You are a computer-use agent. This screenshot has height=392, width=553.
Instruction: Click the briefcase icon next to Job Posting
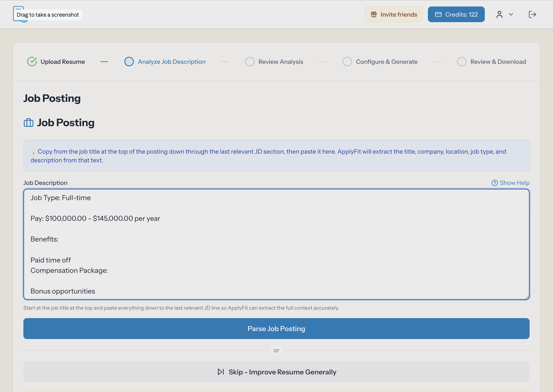[x=28, y=123]
